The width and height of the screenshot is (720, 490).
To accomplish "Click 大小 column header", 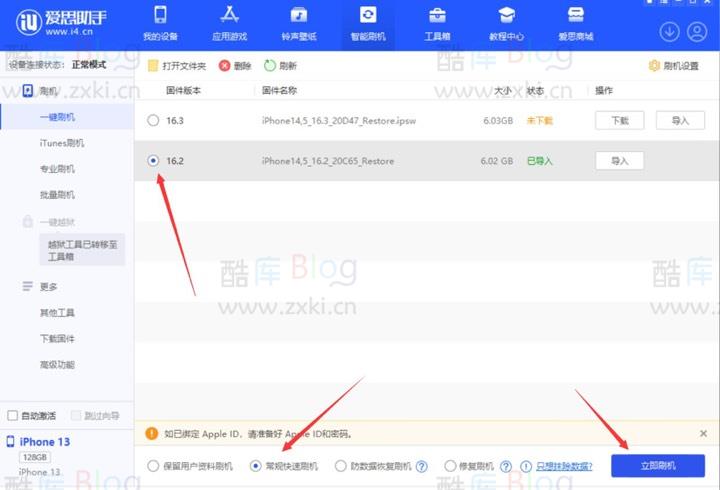I will pos(503,90).
